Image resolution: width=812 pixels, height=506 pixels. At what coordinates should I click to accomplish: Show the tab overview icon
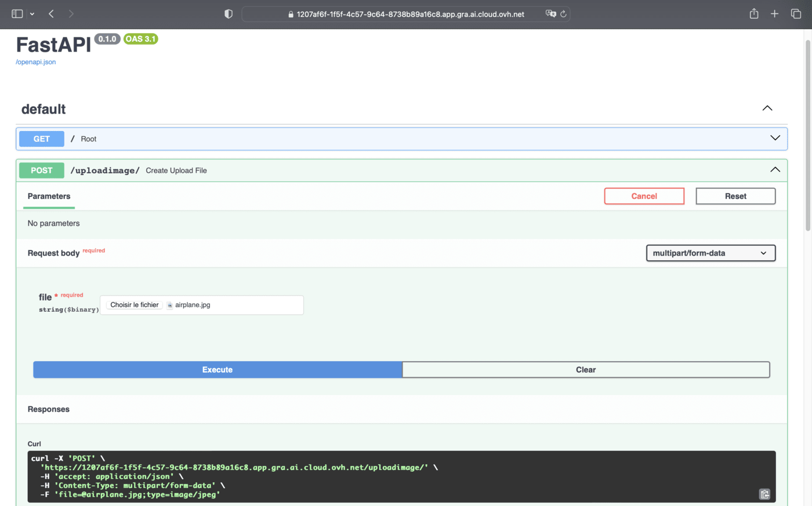pyautogui.click(x=796, y=14)
